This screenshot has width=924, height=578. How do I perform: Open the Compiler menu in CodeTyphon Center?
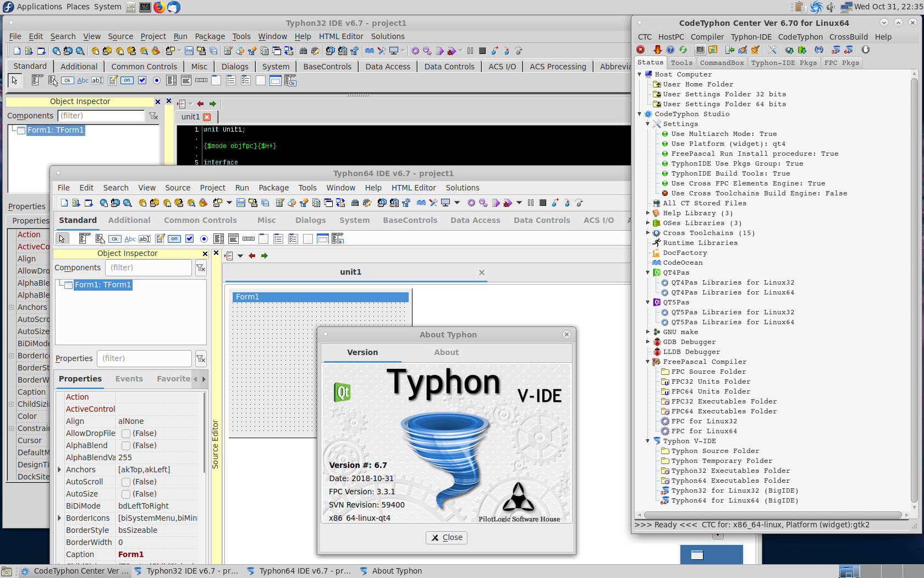click(x=707, y=37)
